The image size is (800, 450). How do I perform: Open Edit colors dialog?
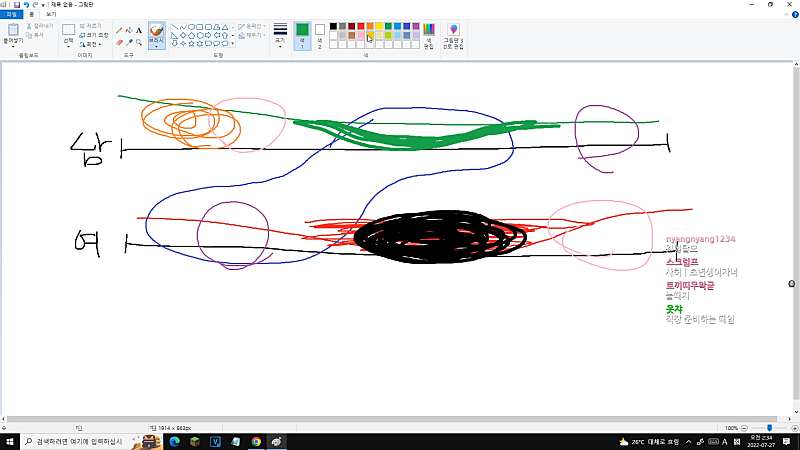coord(429,36)
